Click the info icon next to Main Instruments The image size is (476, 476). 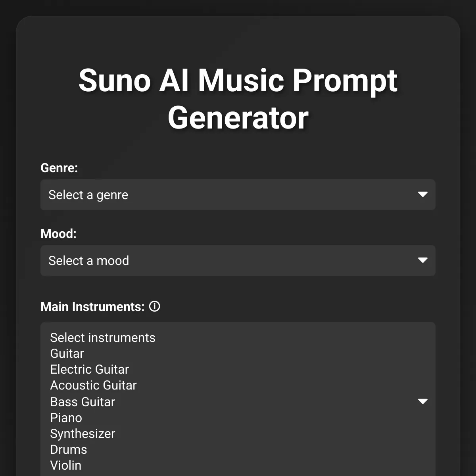tap(155, 307)
